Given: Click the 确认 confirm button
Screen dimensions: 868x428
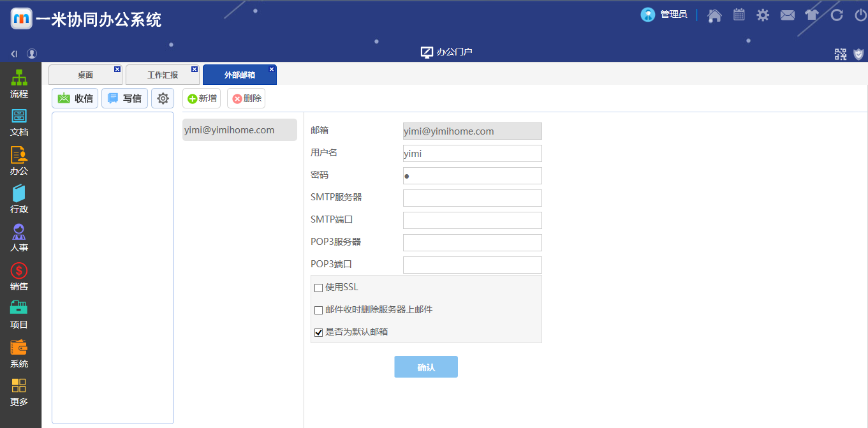Looking at the screenshot, I should (426, 367).
